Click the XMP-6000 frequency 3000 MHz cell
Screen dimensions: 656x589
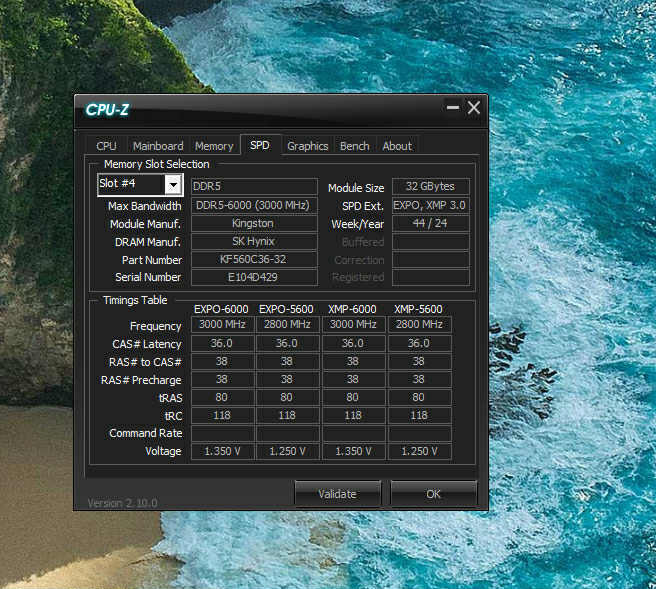354,325
